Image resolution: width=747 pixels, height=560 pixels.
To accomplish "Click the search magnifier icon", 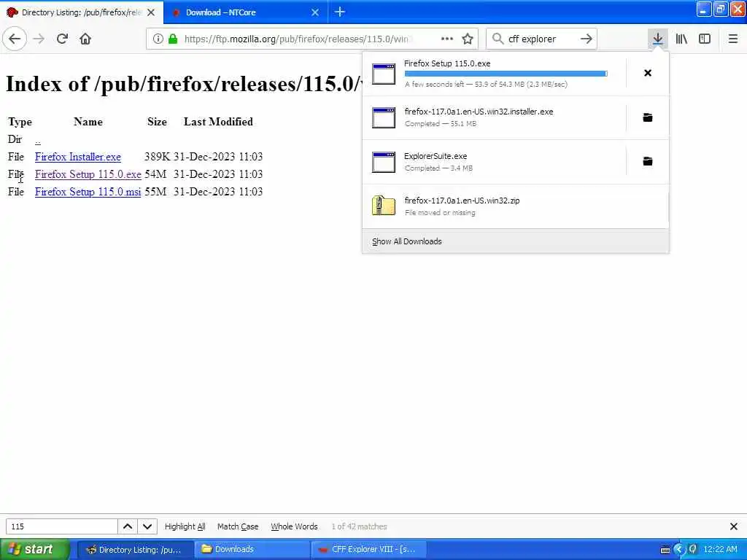I will 498,39.
